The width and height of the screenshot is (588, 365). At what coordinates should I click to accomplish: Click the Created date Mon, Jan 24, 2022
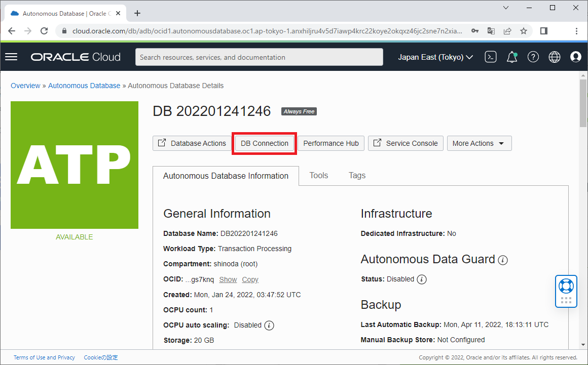pyautogui.click(x=247, y=295)
